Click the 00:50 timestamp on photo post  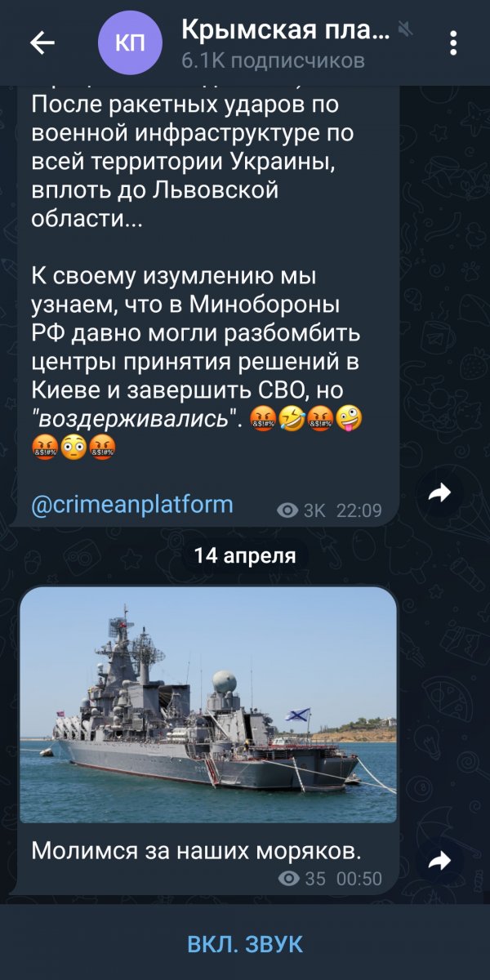coord(359,879)
